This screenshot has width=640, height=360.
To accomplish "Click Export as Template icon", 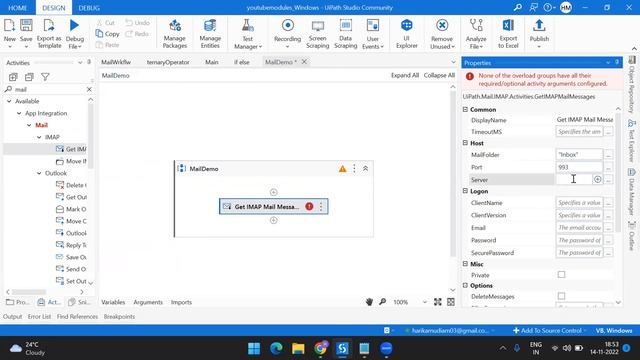I will [49, 25].
